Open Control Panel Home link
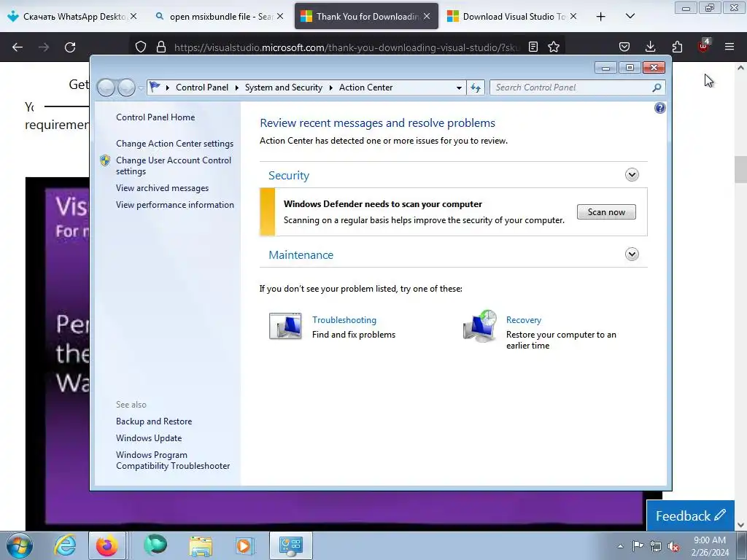Screen dimensions: 747x560 tap(155, 117)
